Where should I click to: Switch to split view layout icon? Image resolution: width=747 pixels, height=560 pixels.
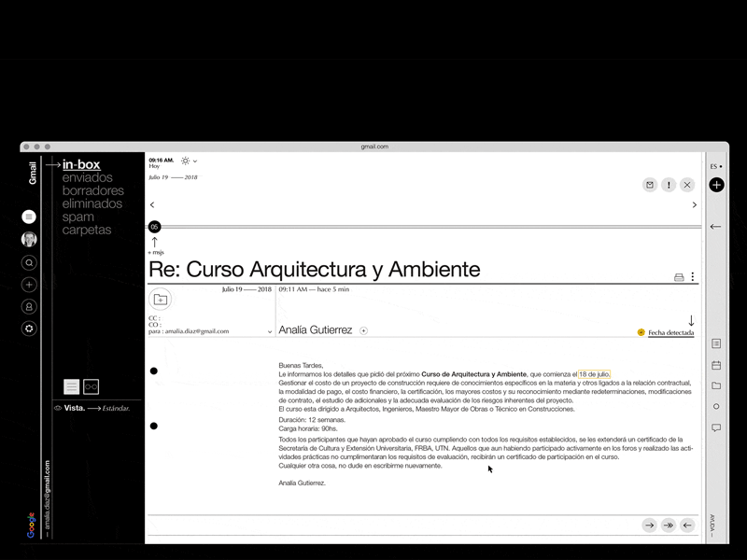click(91, 386)
